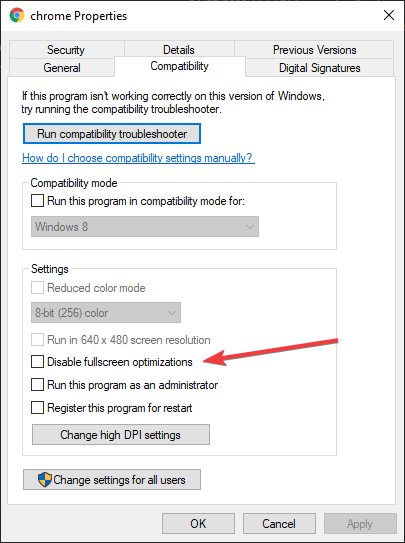Toggle Register this program for restart
This screenshot has width=405, height=543.
pyautogui.click(x=37, y=408)
